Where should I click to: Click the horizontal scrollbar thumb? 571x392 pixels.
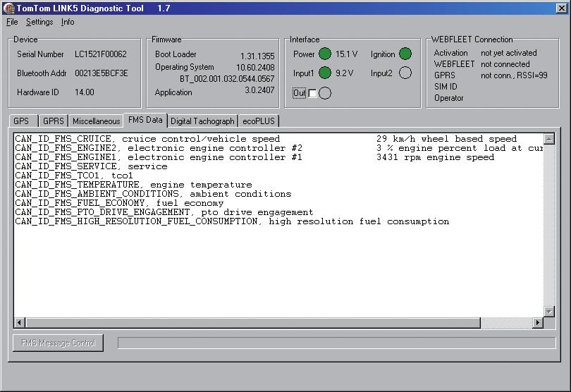[253, 322]
